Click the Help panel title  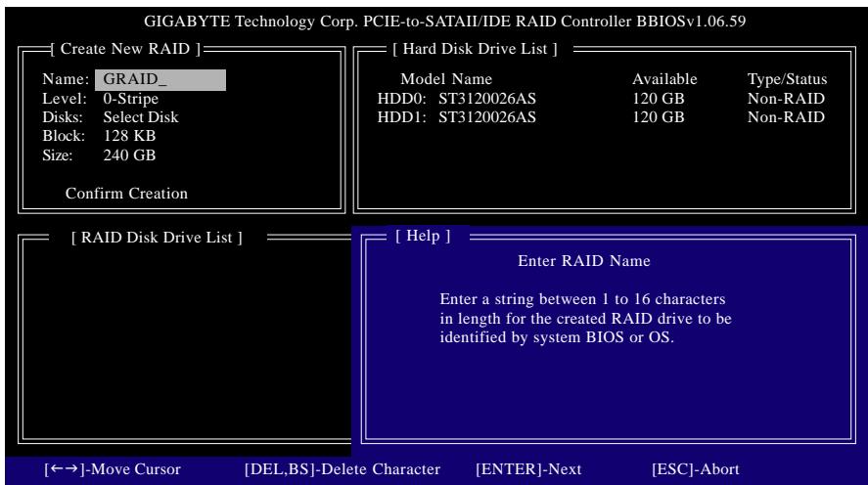[423, 236]
